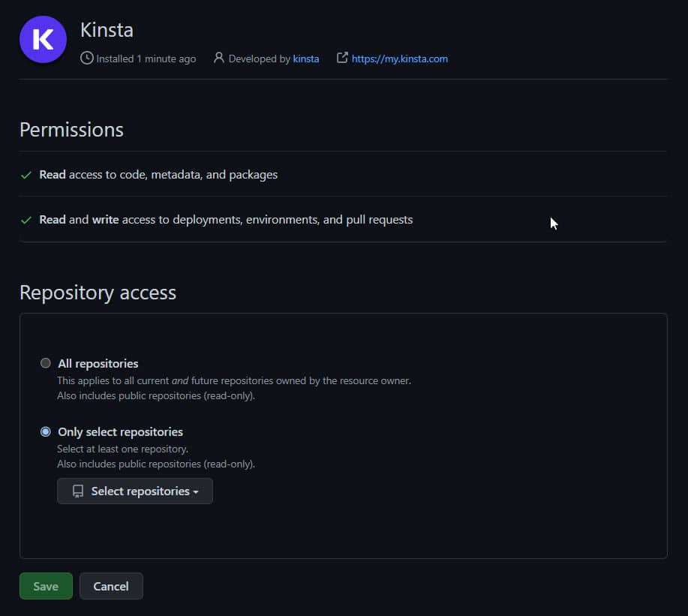Click the Kinsta circular app logo
Screen dimensions: 688x616
[x=43, y=40]
